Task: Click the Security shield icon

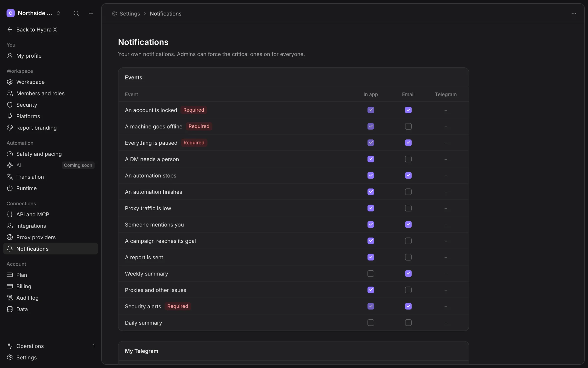Action: point(10,105)
